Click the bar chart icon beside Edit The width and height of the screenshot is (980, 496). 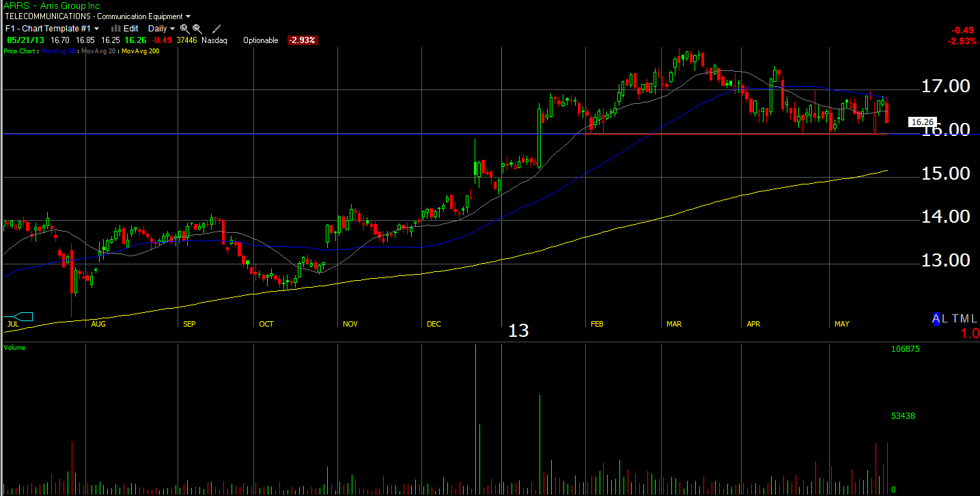click(115, 29)
